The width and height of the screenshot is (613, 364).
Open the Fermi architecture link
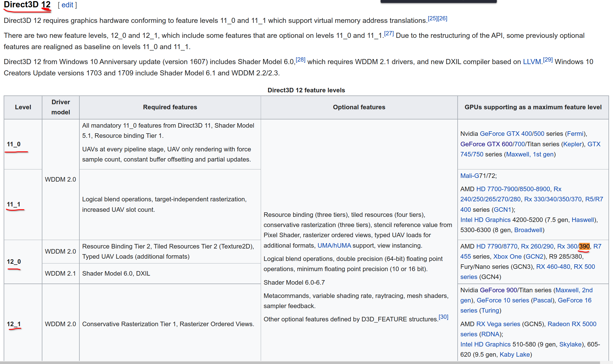575,134
